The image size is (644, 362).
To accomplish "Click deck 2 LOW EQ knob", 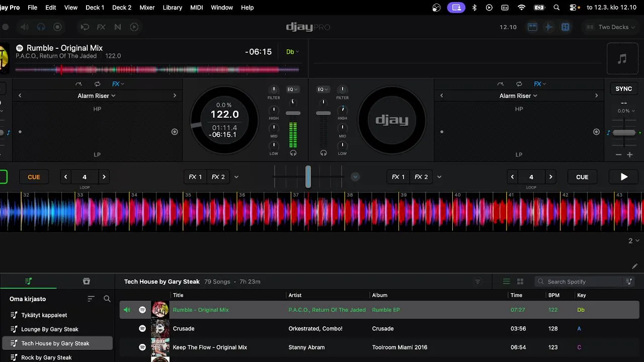I will [342, 146].
